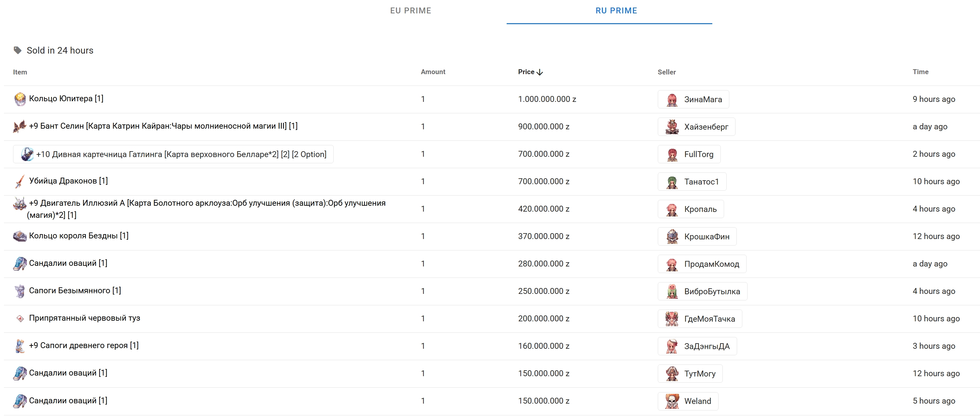The width and height of the screenshot is (980, 417).
Task: Click the Сапоги Безымянного boots icon
Action: tap(20, 291)
